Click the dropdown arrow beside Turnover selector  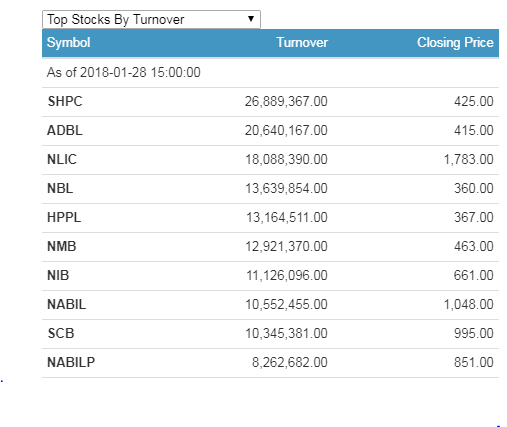(x=251, y=19)
